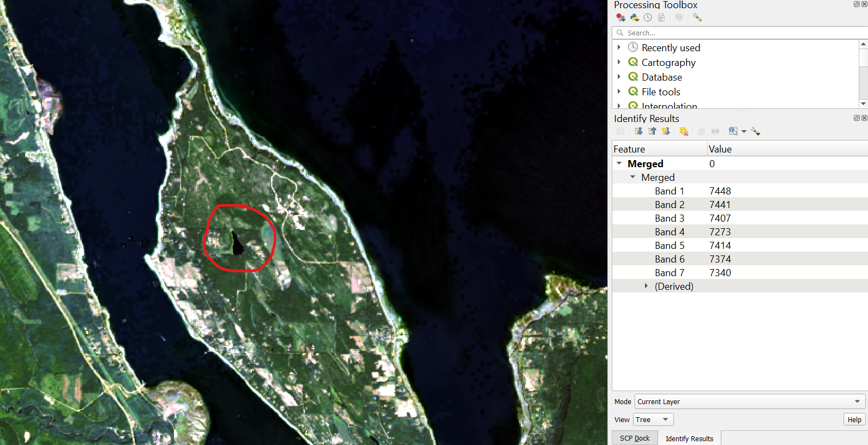Viewport: 868px width, 445px height.
Task: Open View dropdown showing Tree
Action: 653,419
